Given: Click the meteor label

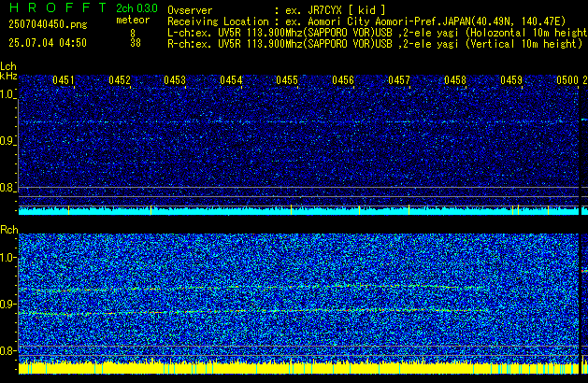Looking at the screenshot, I should (x=133, y=20).
